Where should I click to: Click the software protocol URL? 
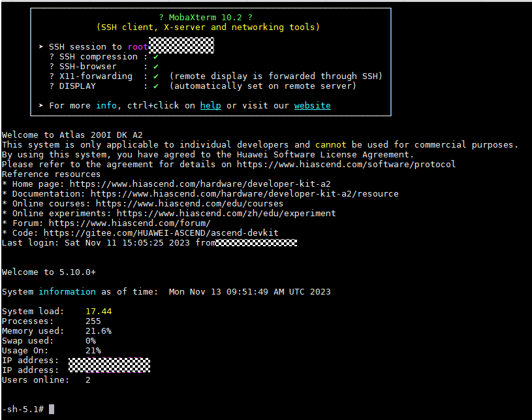[346, 165]
